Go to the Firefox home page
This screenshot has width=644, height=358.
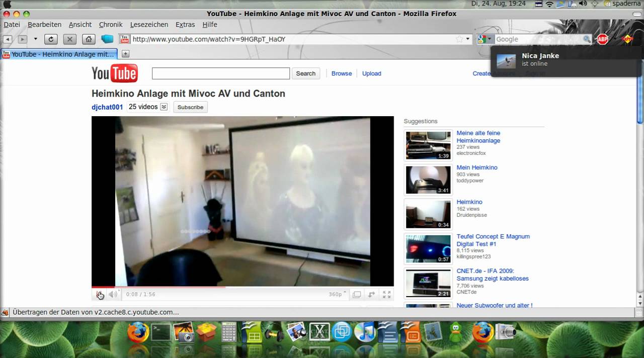89,39
